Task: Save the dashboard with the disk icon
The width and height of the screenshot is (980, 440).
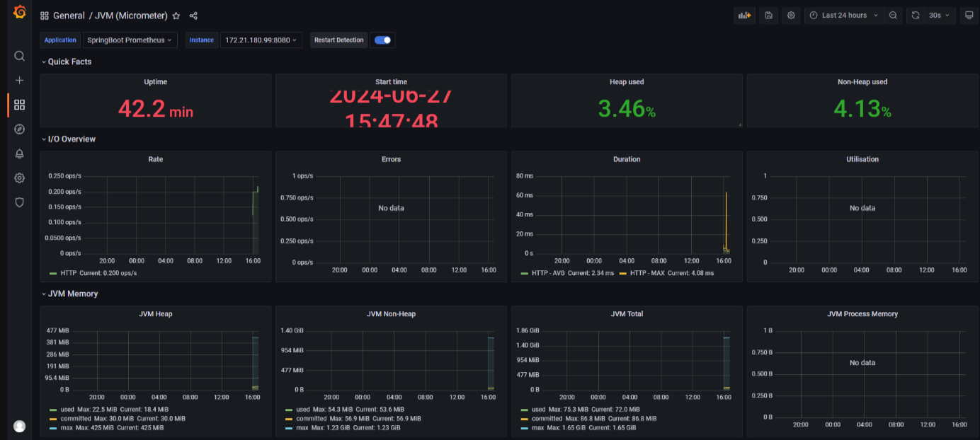Action: point(769,16)
